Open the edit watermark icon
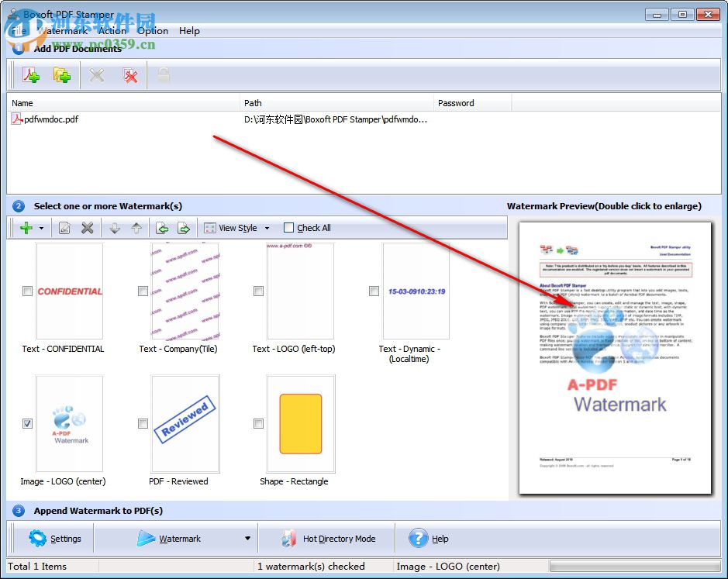The image size is (728, 579). (65, 227)
